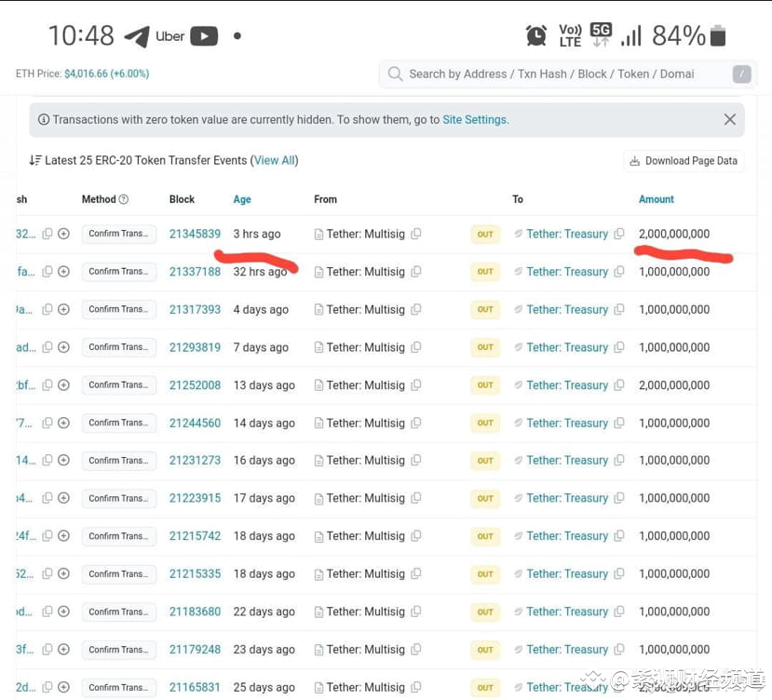Copy Tether: Treasury address in 4 days ago row

pyautogui.click(x=619, y=309)
